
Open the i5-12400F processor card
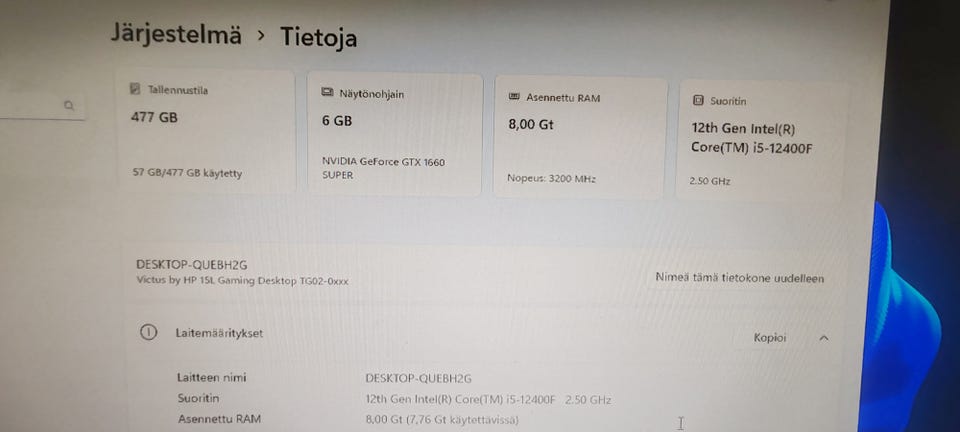(761, 141)
